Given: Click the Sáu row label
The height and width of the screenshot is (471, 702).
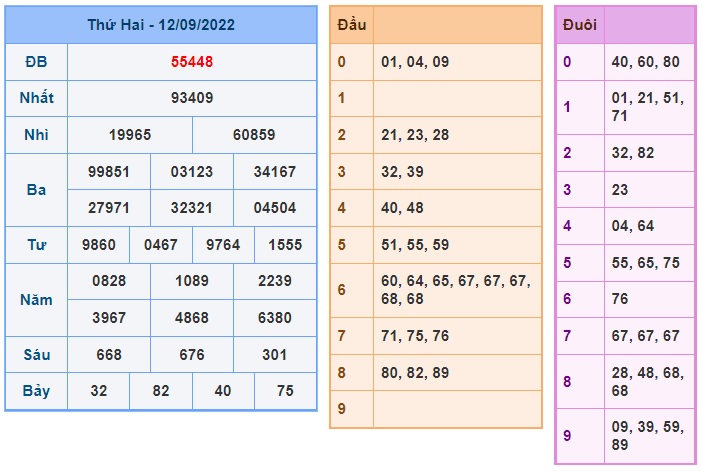Looking at the screenshot, I should (x=36, y=355).
